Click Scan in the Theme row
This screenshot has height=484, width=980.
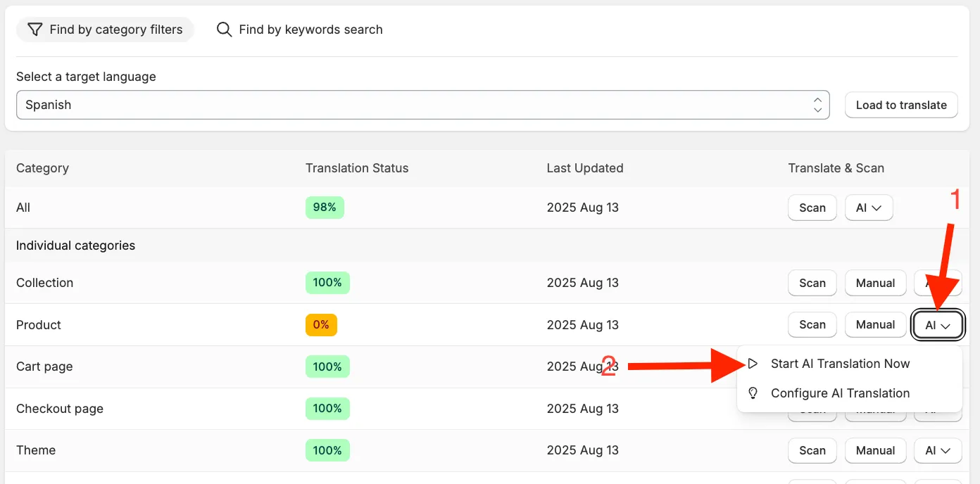(812, 450)
